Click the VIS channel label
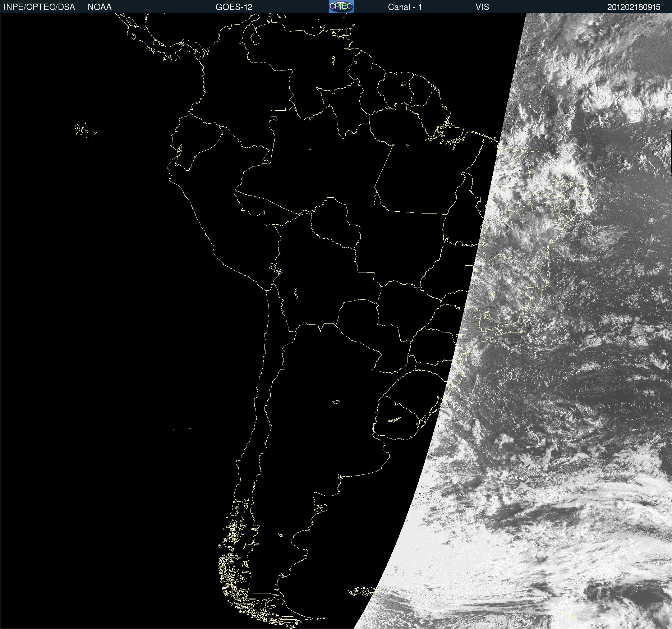Screen dimensions: 672x629 [x=482, y=7]
